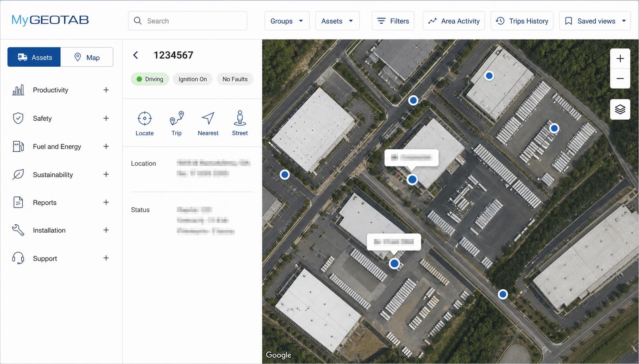The height and width of the screenshot is (364, 639).
Task: Open the Assets filter dropdown
Action: tap(337, 21)
